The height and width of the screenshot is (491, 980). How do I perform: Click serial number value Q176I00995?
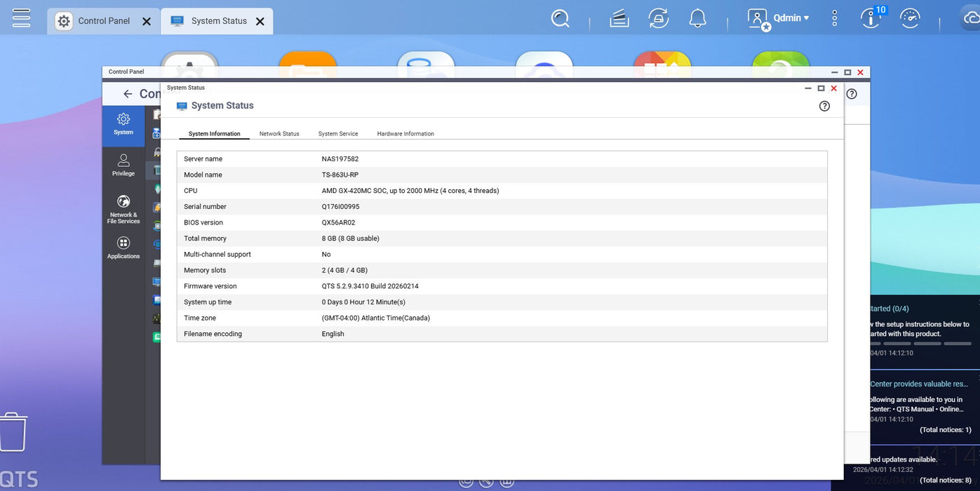(340, 207)
